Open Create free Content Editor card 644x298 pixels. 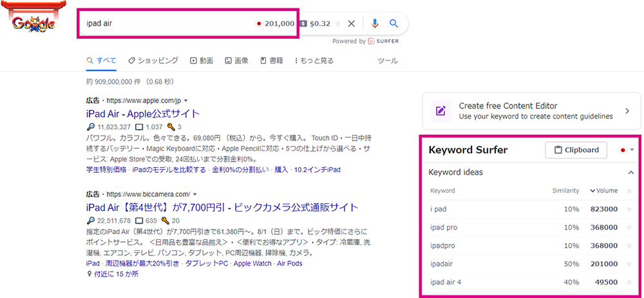coord(531,111)
